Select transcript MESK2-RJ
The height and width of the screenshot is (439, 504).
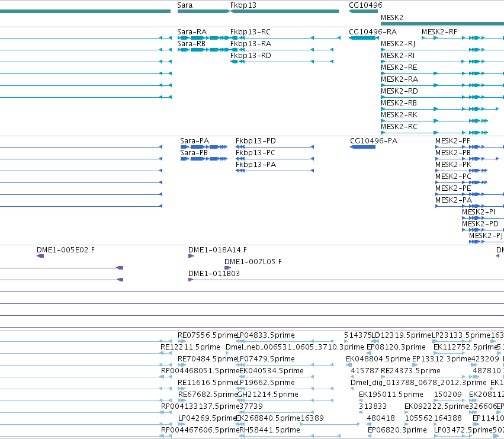tap(398, 44)
